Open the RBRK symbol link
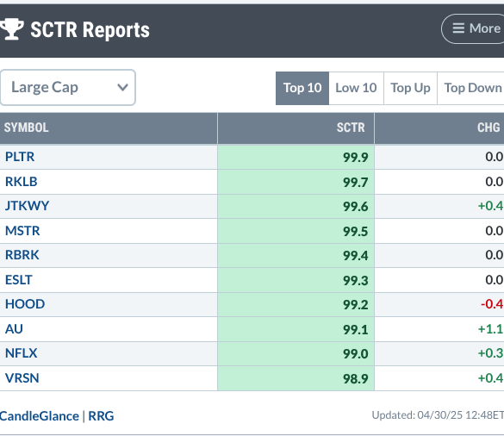Screen dimensions: 504x436 (22, 255)
